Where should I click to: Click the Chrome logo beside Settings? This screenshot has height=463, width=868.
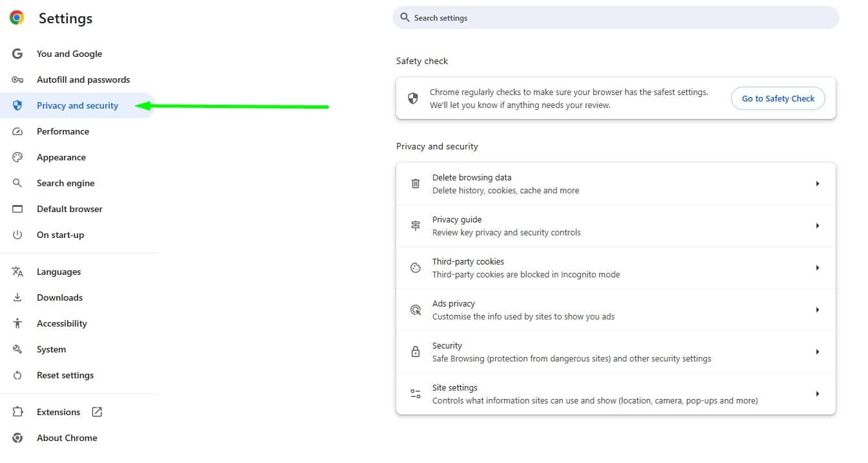[17, 18]
